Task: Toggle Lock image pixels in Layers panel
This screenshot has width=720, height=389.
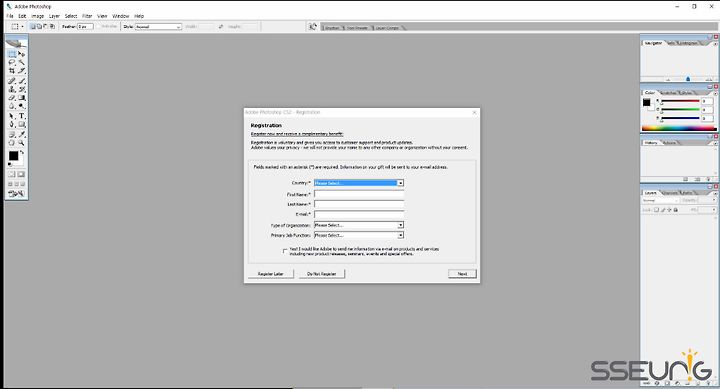Action: (663, 210)
